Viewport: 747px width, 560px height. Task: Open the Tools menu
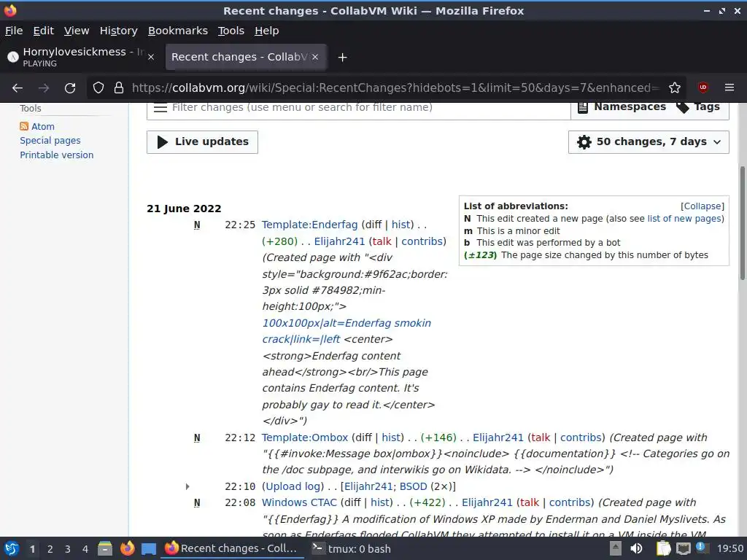231,31
